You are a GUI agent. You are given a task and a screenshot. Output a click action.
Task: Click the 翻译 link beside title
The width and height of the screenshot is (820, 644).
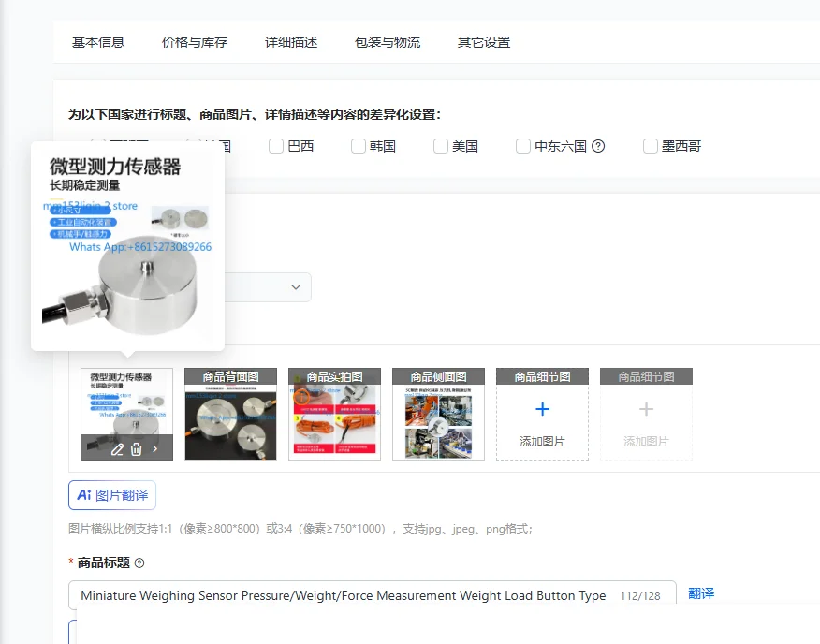[x=701, y=593]
